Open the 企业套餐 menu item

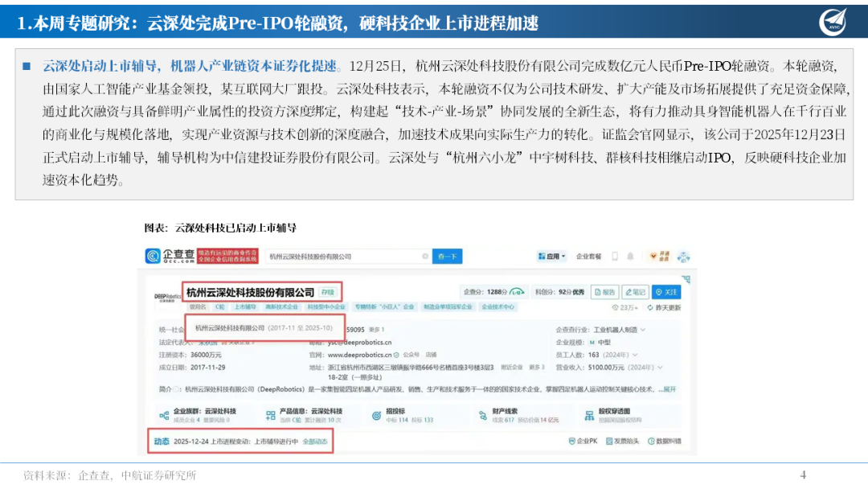point(588,257)
